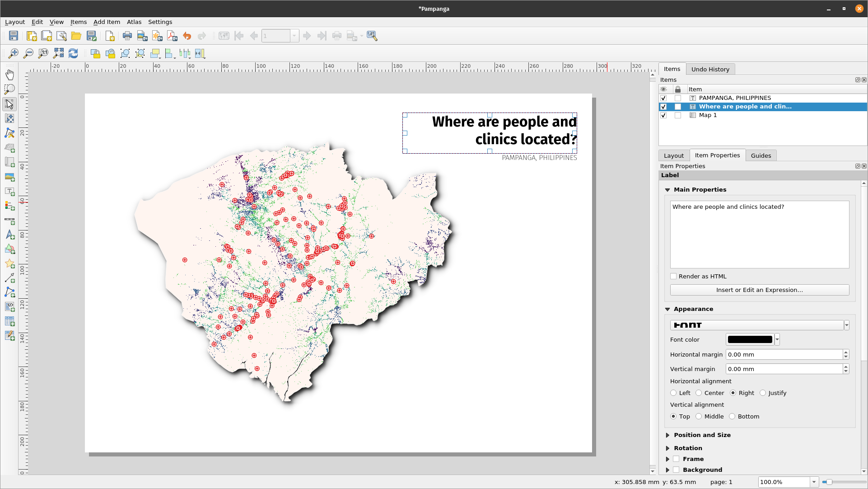Click the print layout save icon

click(x=13, y=36)
